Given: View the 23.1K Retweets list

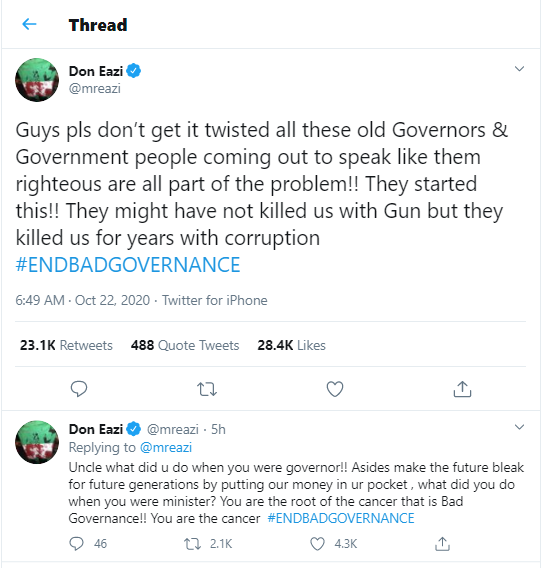Looking at the screenshot, I should (66, 345).
